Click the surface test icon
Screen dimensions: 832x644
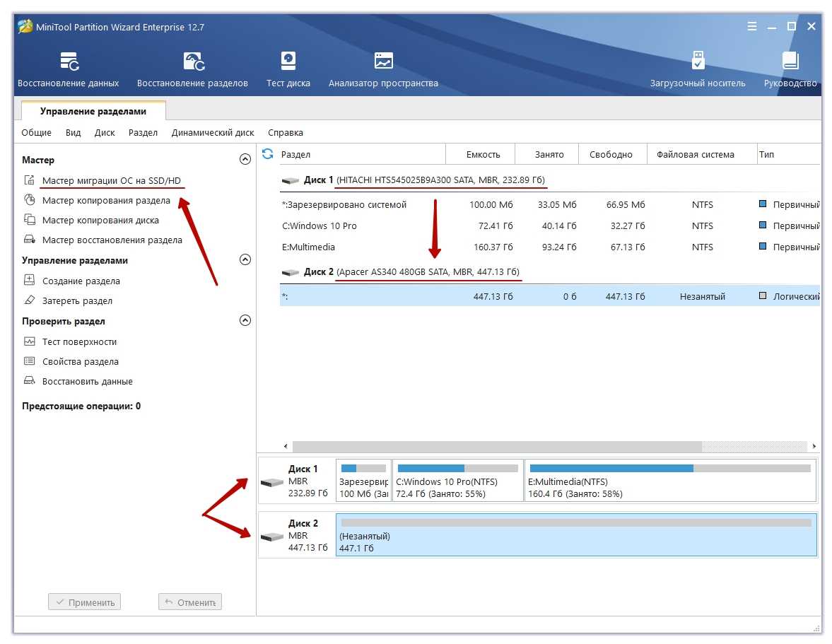tap(30, 341)
